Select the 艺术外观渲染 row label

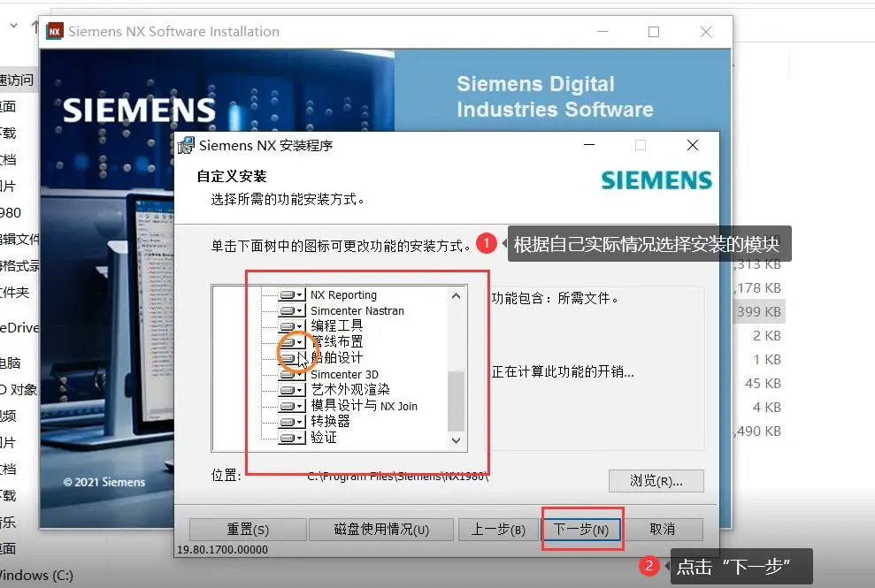point(350,389)
